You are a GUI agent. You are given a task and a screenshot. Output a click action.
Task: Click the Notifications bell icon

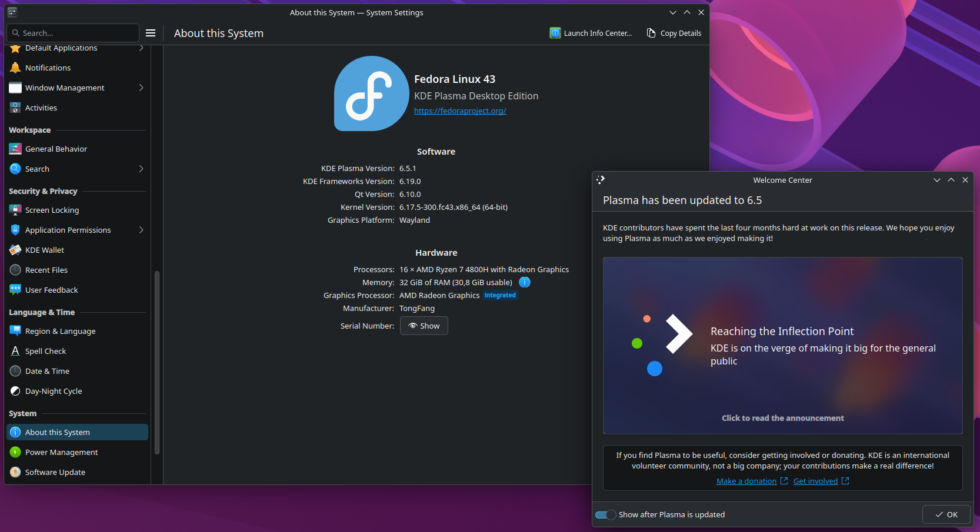pyautogui.click(x=15, y=68)
